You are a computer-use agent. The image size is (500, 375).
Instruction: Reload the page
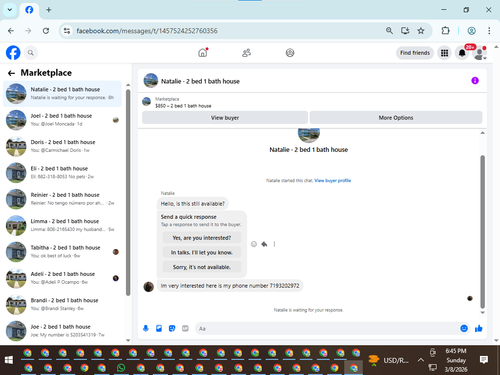[46, 31]
